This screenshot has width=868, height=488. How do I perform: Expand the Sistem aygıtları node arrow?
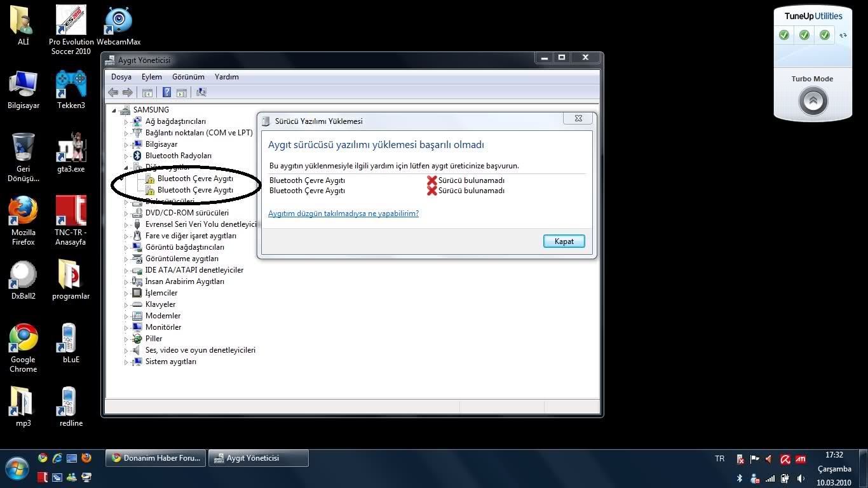point(126,362)
